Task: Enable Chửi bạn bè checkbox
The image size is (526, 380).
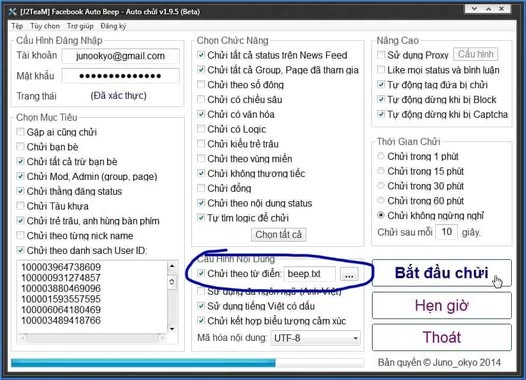Action: (20, 147)
